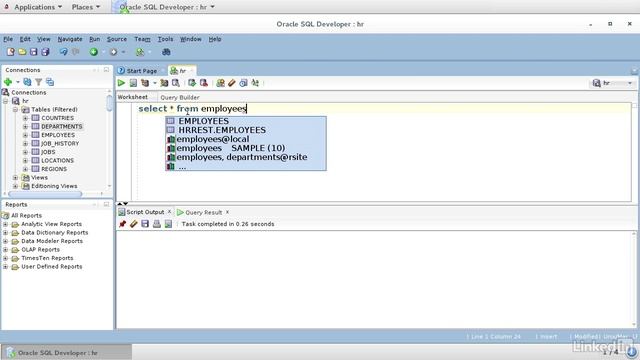Click the Rollback icon in worksheet toolbar
This screenshot has width=640, height=360.
204,83
